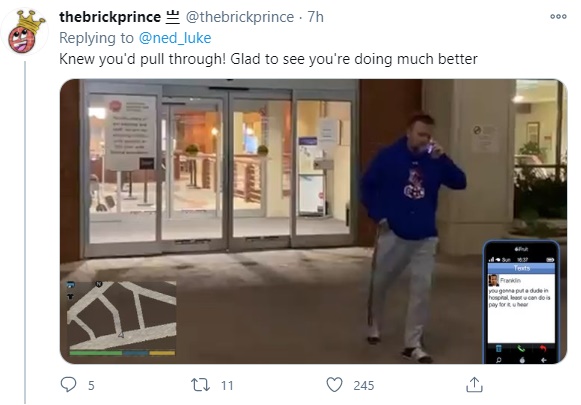
Task: Click the in-video phone Texts screen
Action: tap(521, 303)
